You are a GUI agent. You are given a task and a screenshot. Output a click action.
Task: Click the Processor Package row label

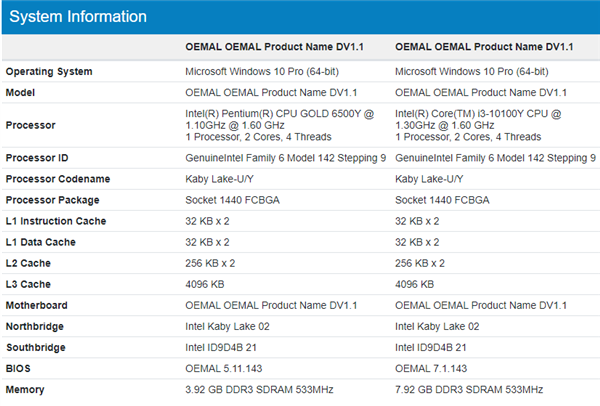click(53, 200)
